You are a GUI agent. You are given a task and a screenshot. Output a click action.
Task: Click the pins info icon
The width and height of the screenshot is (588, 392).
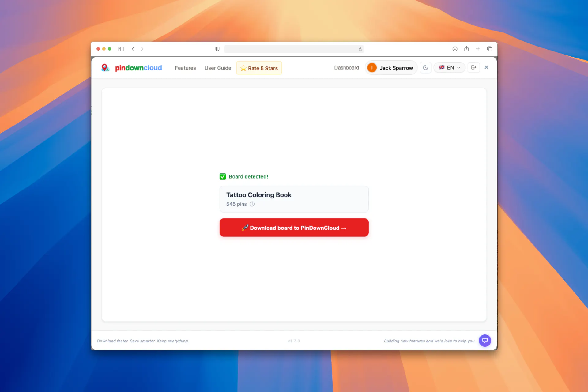coord(252,204)
